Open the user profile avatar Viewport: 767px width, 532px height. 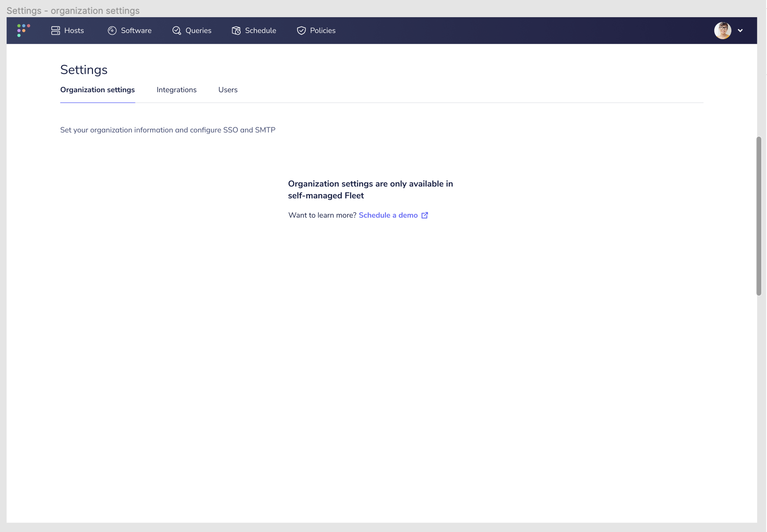click(723, 30)
